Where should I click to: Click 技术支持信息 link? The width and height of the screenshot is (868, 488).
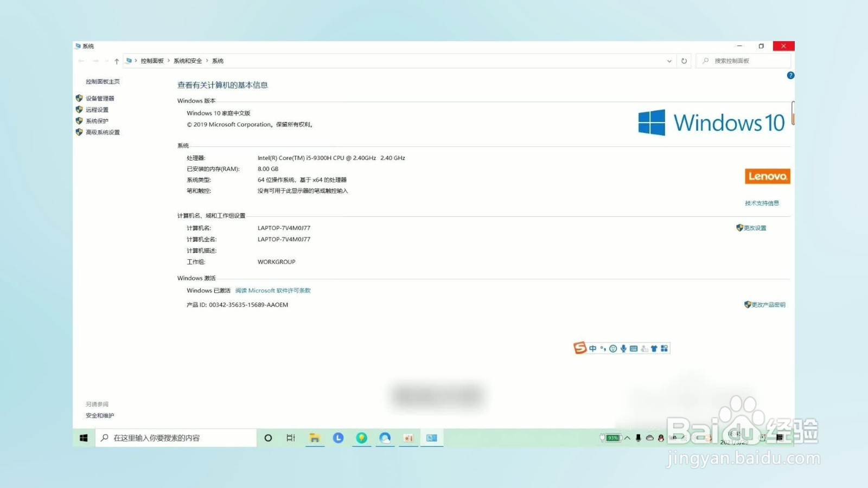pos(762,203)
